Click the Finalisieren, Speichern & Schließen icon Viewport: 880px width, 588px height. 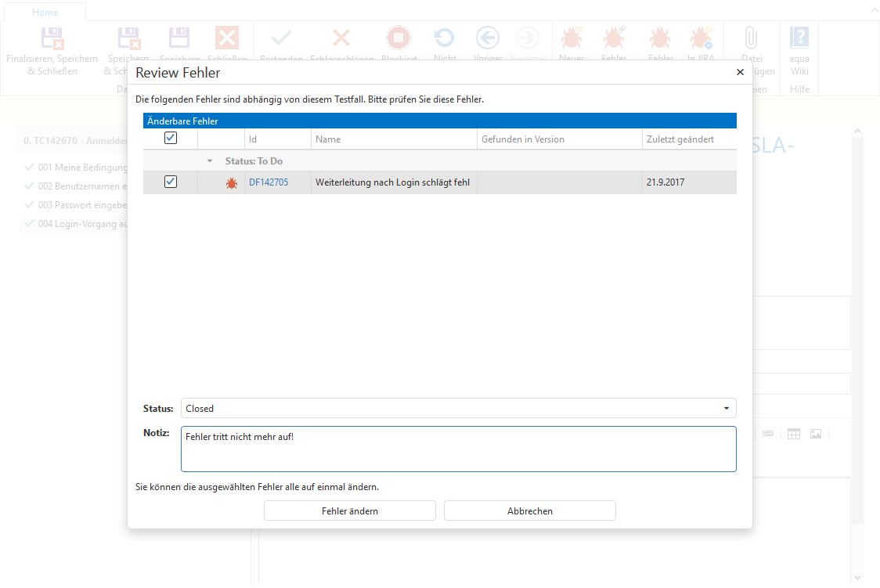[x=52, y=38]
